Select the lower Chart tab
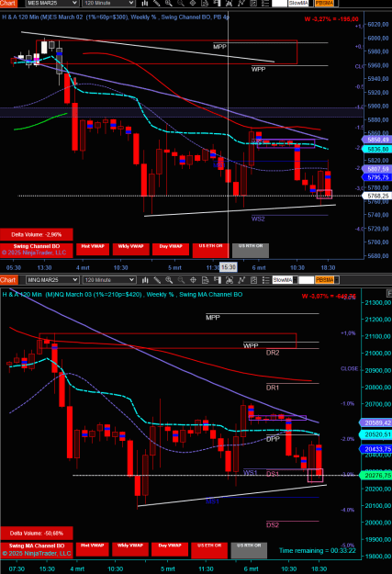This screenshot has width=392, height=574. click(8, 280)
